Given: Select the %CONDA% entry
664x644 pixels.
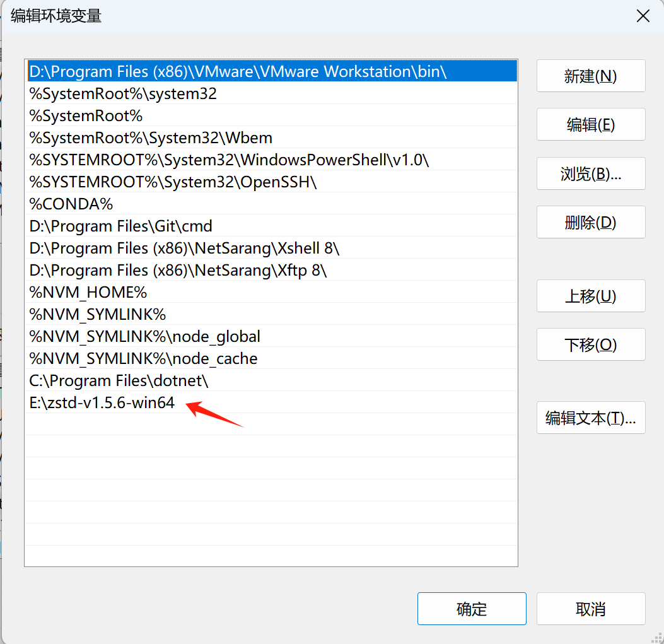Looking at the screenshot, I should pos(271,203).
